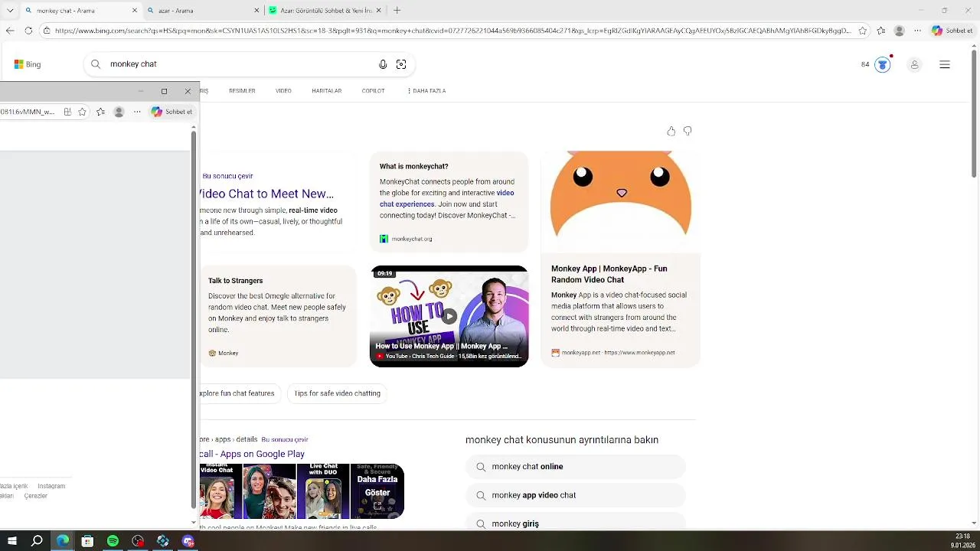Open browser profile icon in main toolbar
980x551 pixels.
(900, 31)
